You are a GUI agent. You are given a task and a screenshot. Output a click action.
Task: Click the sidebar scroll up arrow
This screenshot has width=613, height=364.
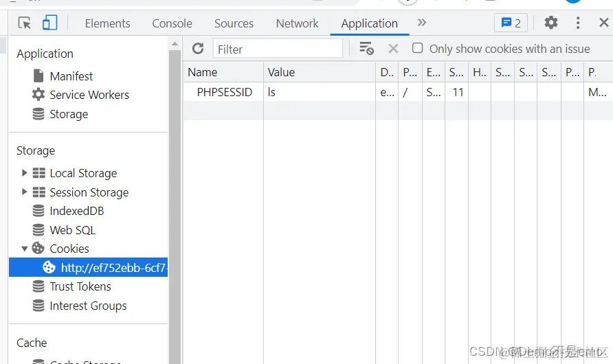click(x=175, y=44)
